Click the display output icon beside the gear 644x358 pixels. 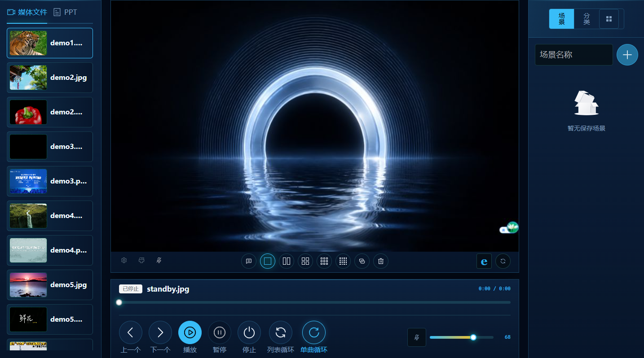(141, 260)
